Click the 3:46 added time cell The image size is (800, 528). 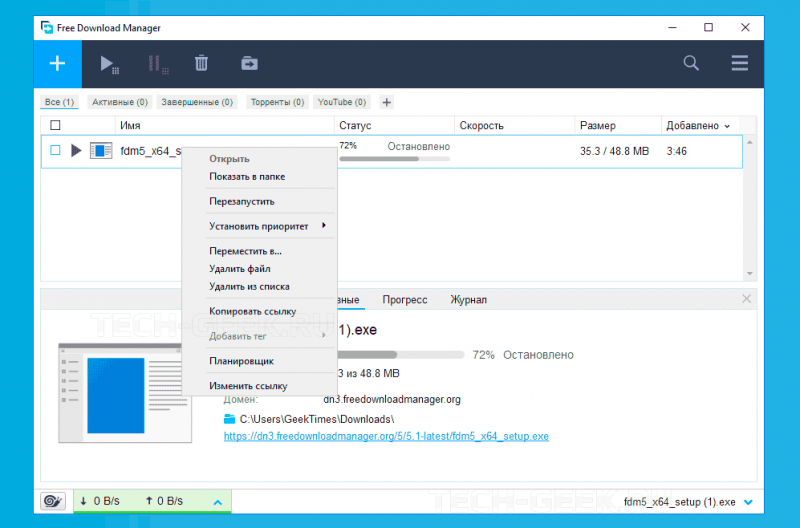677,152
